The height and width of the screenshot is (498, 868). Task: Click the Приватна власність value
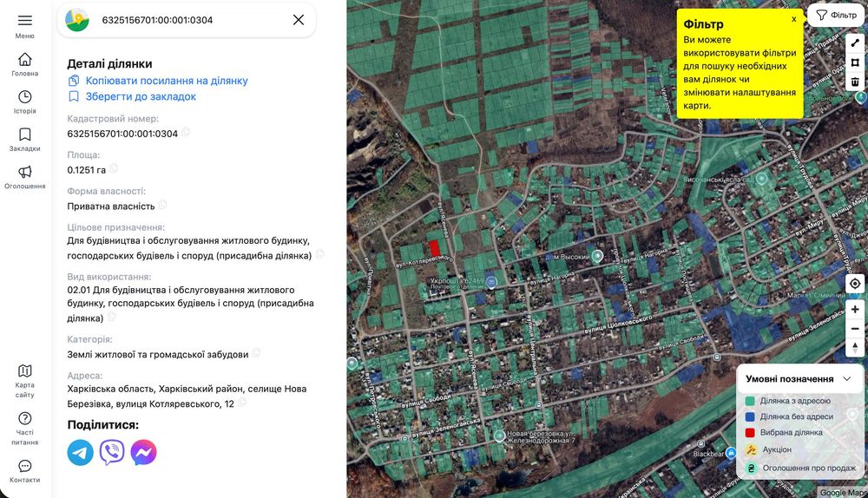[111, 206]
